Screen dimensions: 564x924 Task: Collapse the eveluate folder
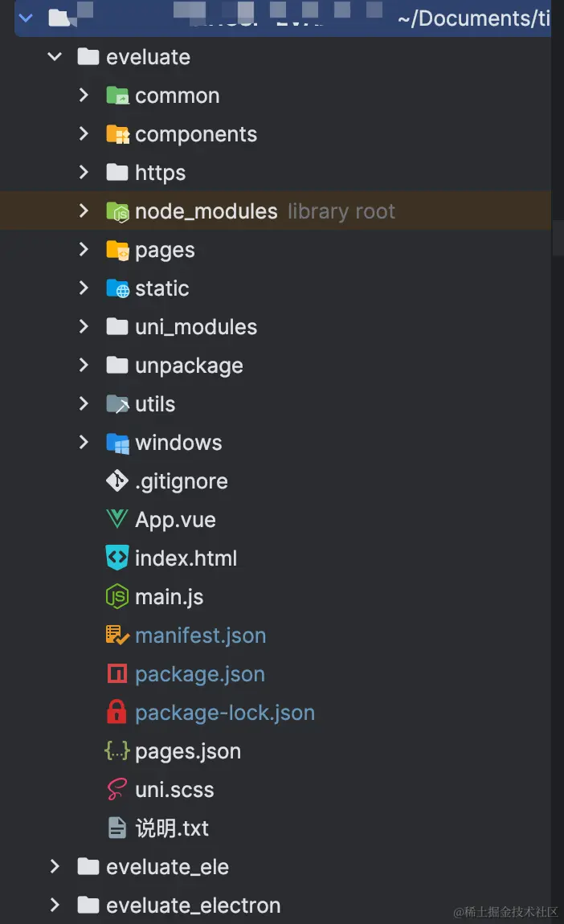click(55, 57)
